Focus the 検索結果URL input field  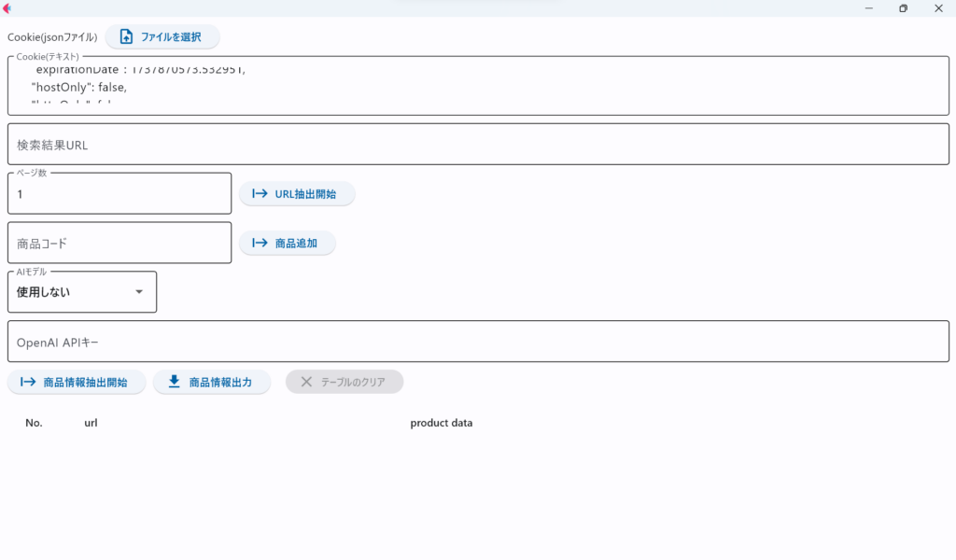point(478,145)
